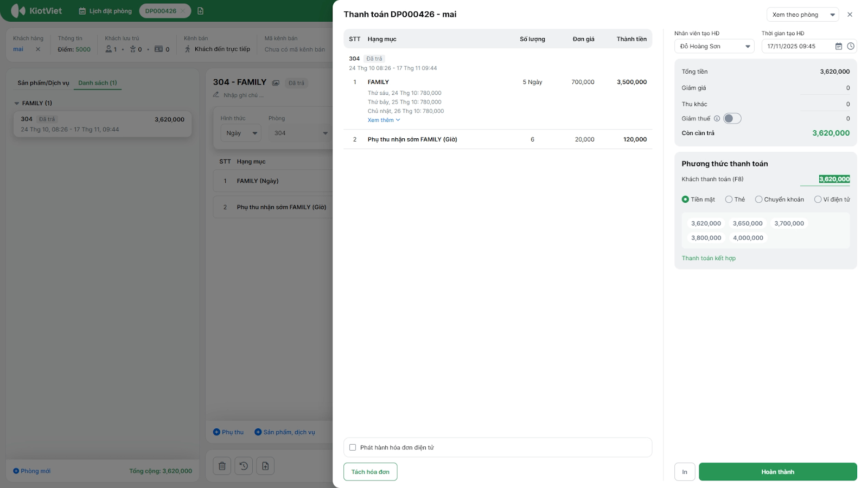The height and width of the screenshot is (488, 868).
Task: Click the Hoàn thành button
Action: 777,472
